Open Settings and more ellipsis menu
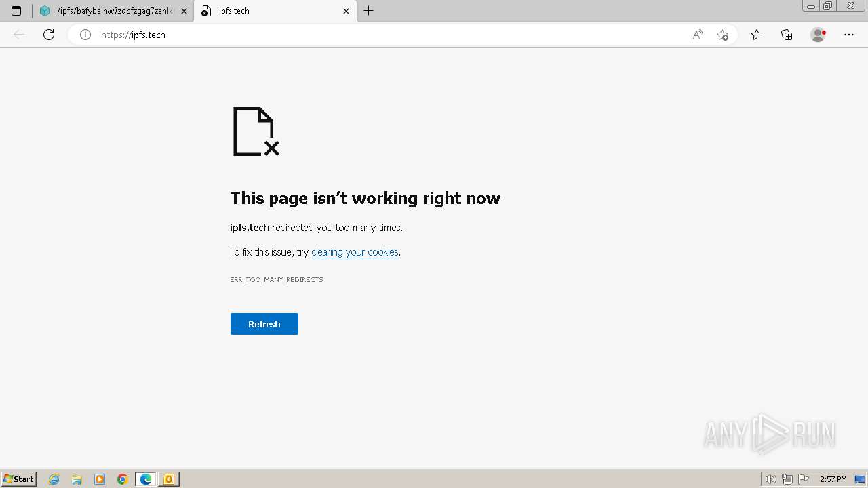 point(849,35)
